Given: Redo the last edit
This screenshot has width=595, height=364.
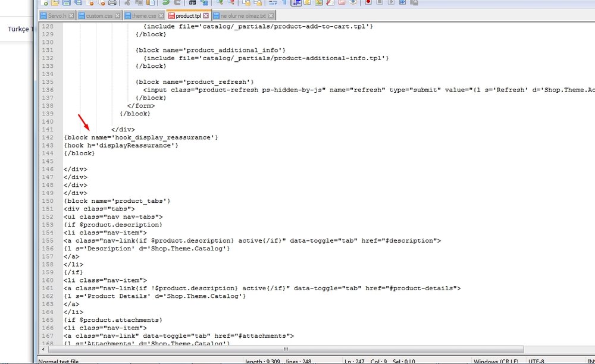Looking at the screenshot, I should [178, 3].
